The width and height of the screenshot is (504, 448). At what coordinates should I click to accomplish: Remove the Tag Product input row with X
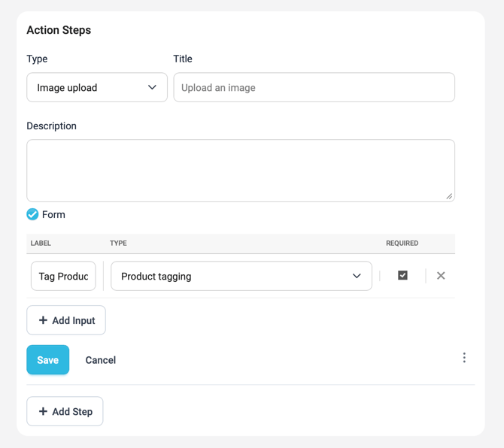pos(441,276)
